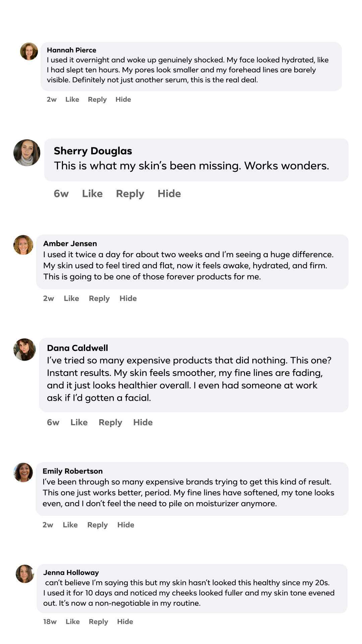
Task: Click Sherry Douglas's avatar photo
Action: click(x=27, y=153)
